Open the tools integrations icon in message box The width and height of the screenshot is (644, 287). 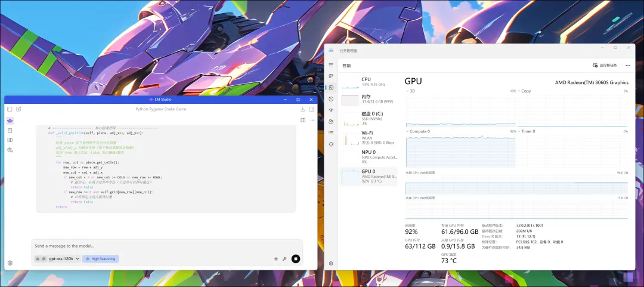284,258
